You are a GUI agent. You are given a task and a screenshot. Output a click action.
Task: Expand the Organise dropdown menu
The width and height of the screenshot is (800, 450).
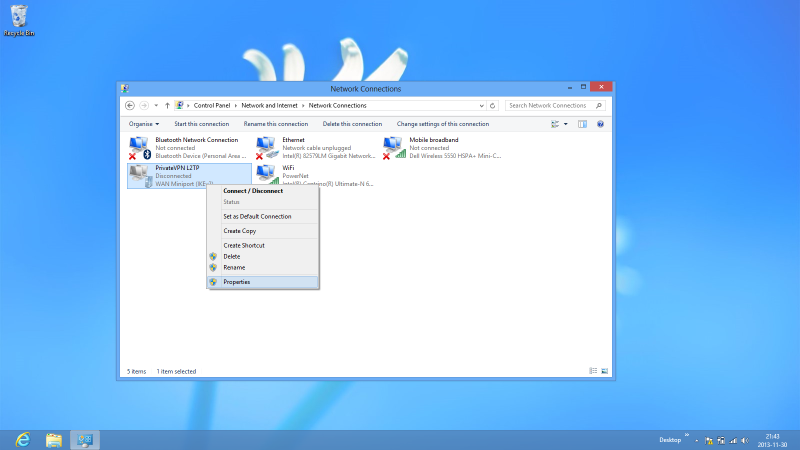tap(143, 124)
